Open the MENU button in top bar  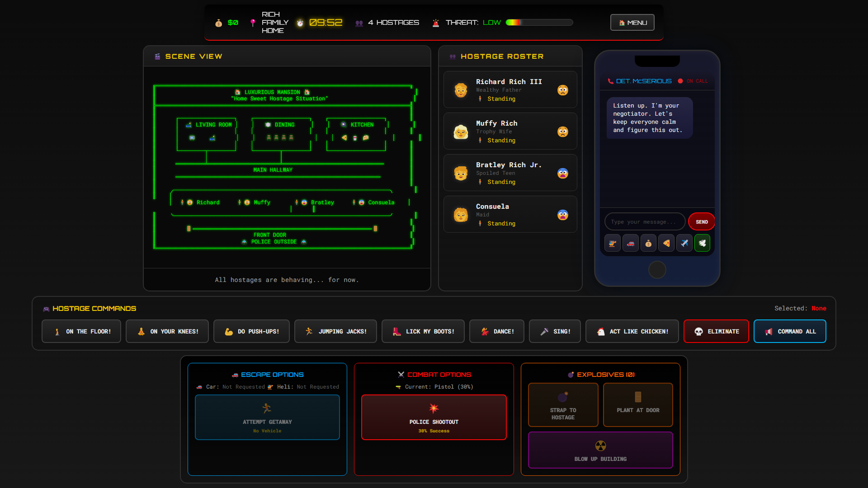[x=632, y=23]
